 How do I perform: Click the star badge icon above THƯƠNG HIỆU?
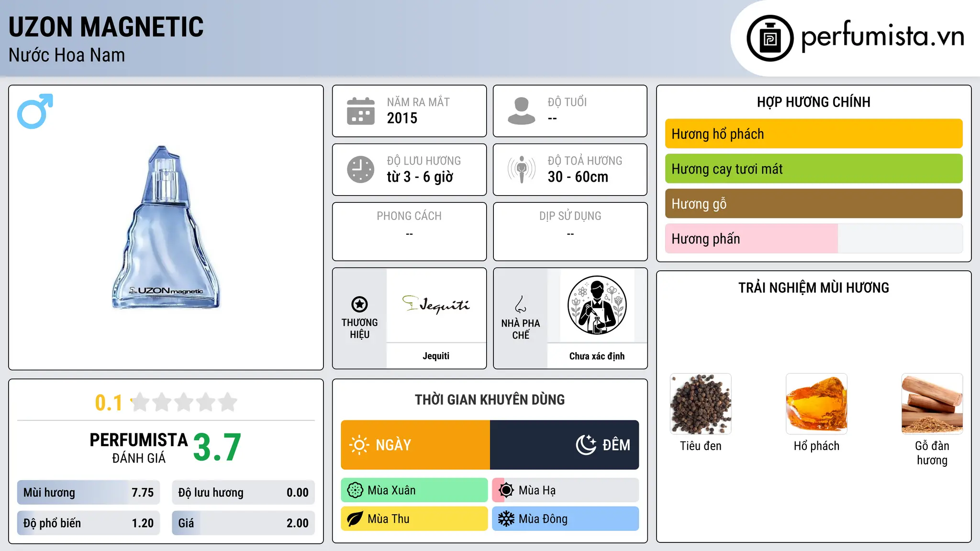pos(359,304)
